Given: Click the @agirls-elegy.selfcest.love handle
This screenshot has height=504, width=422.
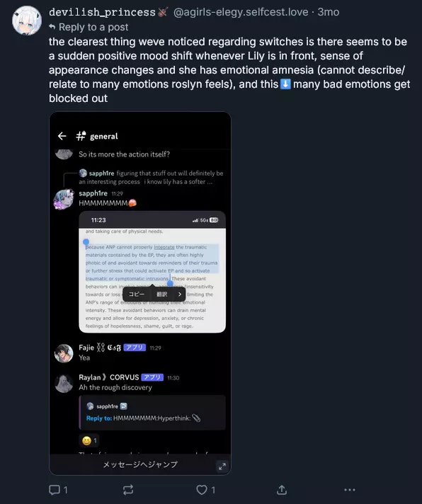Looking at the screenshot, I should tap(241, 12).
